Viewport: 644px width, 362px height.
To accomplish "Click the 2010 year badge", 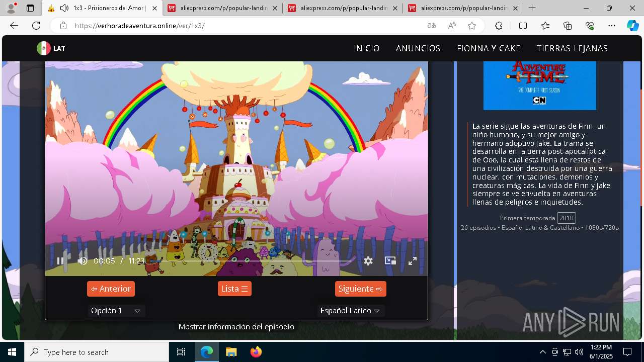I will click(x=567, y=218).
